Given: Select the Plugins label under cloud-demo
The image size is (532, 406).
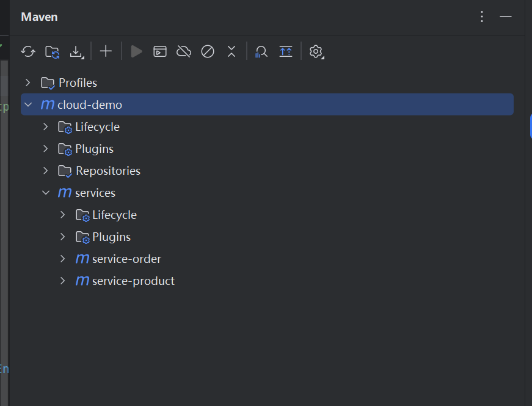Looking at the screenshot, I should (x=94, y=149).
